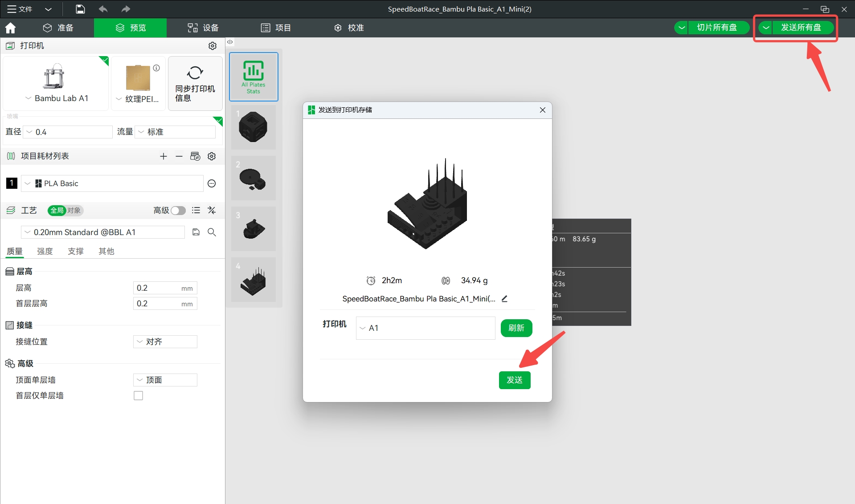Screen dimensions: 855x504
Task: Select the Bambu Lab A1 printer dropdown
Action: click(x=56, y=84)
